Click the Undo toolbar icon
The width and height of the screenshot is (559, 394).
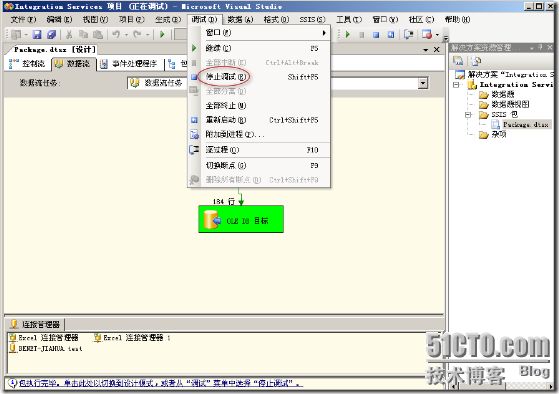[x=116, y=35]
